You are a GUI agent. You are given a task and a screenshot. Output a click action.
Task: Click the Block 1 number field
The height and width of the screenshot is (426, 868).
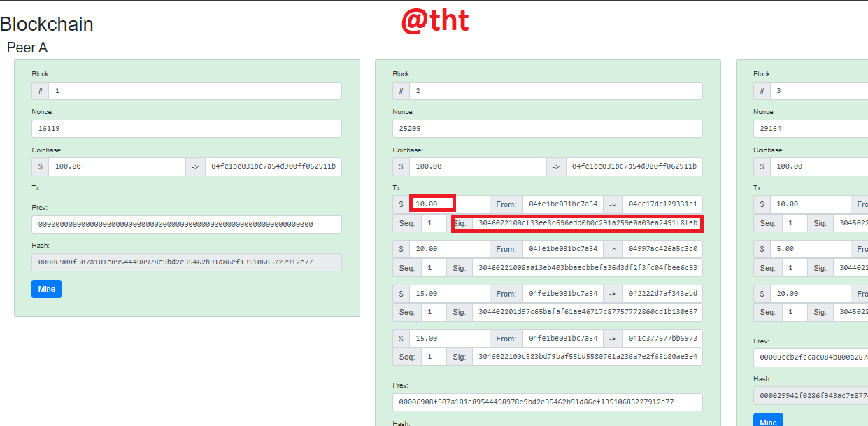(194, 91)
